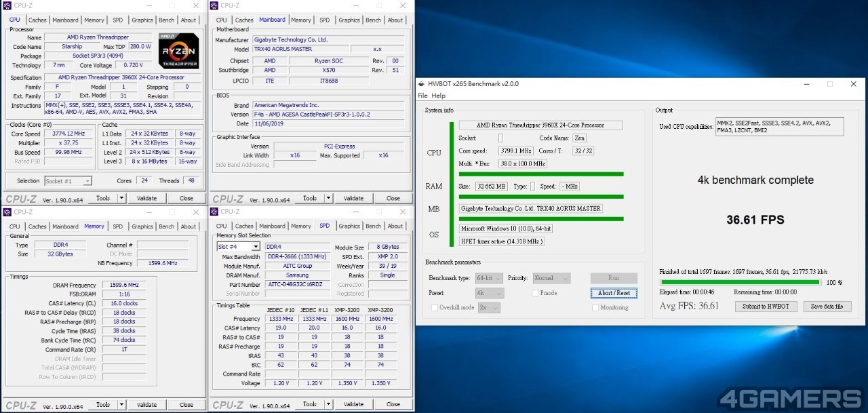
Task: Switch to About tab in SPD window
Action: pyautogui.click(x=395, y=227)
